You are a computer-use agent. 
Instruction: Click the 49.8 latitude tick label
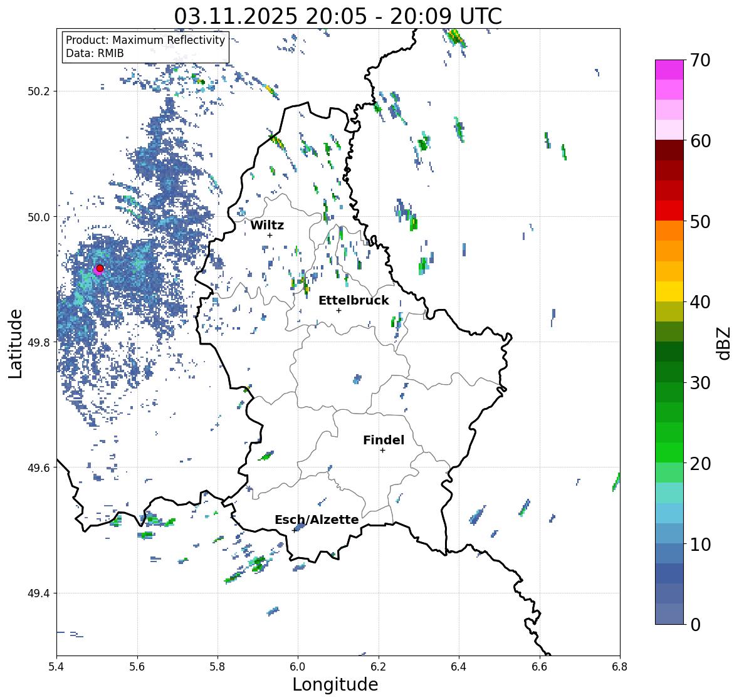(39, 342)
